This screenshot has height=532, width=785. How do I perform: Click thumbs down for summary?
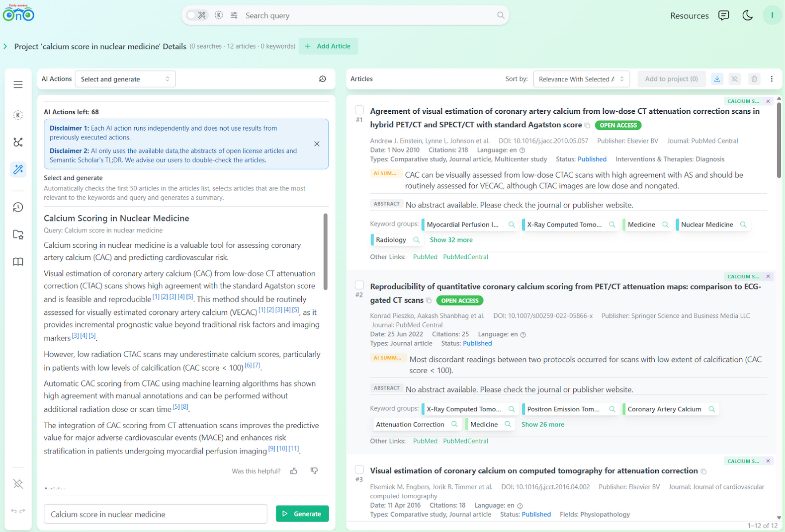coord(314,471)
